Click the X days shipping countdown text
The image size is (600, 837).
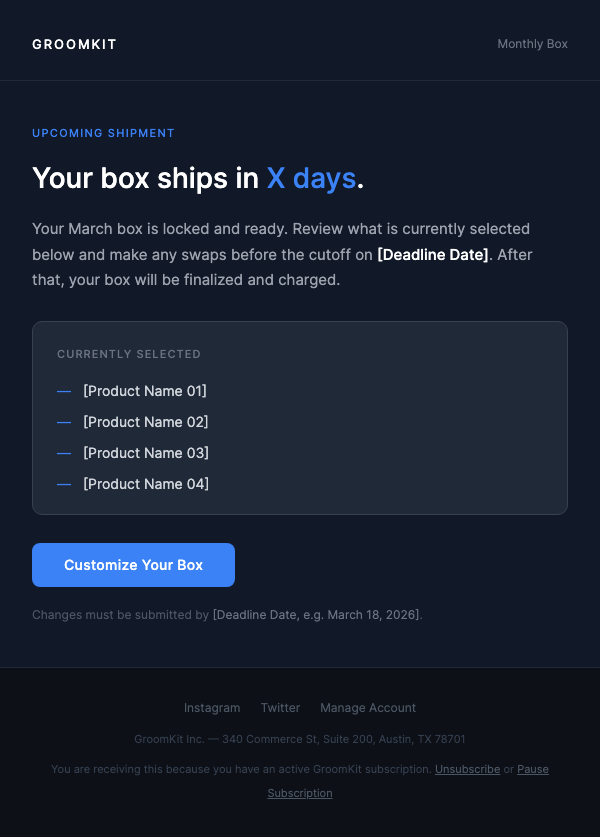[310, 178]
